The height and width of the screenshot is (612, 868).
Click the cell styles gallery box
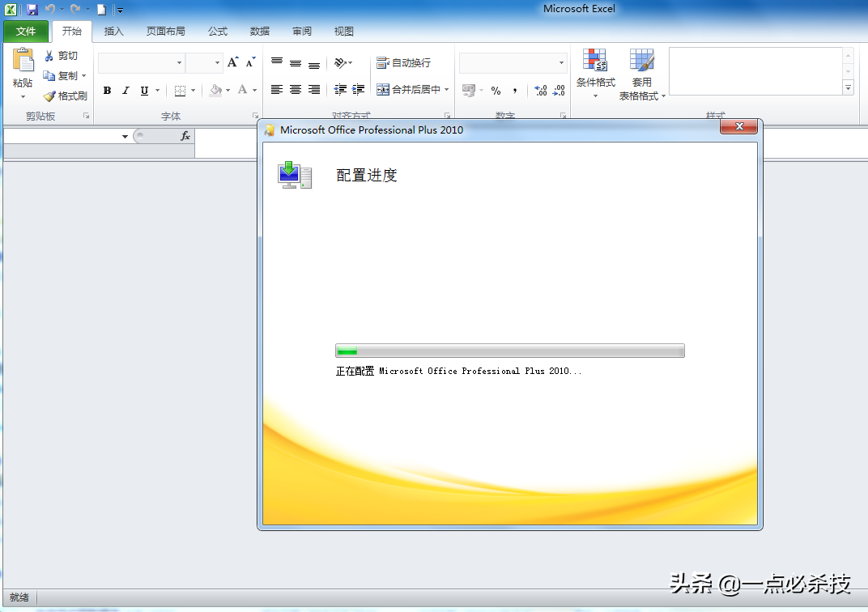[755, 71]
